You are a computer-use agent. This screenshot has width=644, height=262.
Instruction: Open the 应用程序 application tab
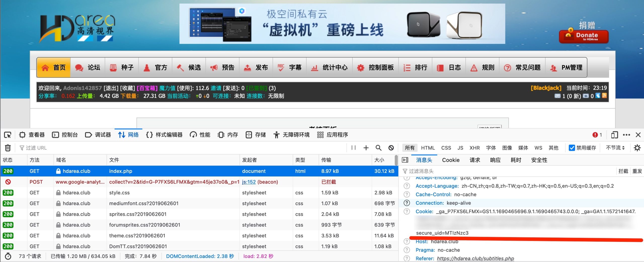pos(332,135)
